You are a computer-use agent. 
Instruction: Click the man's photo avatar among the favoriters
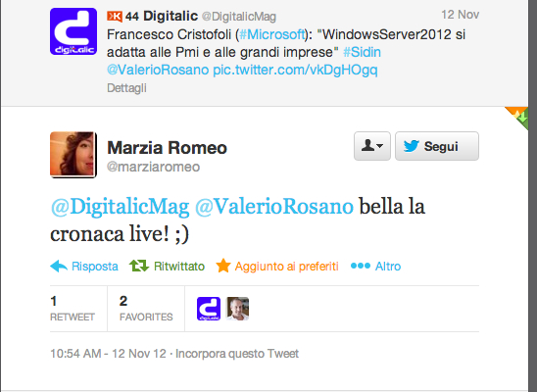pos(238,309)
